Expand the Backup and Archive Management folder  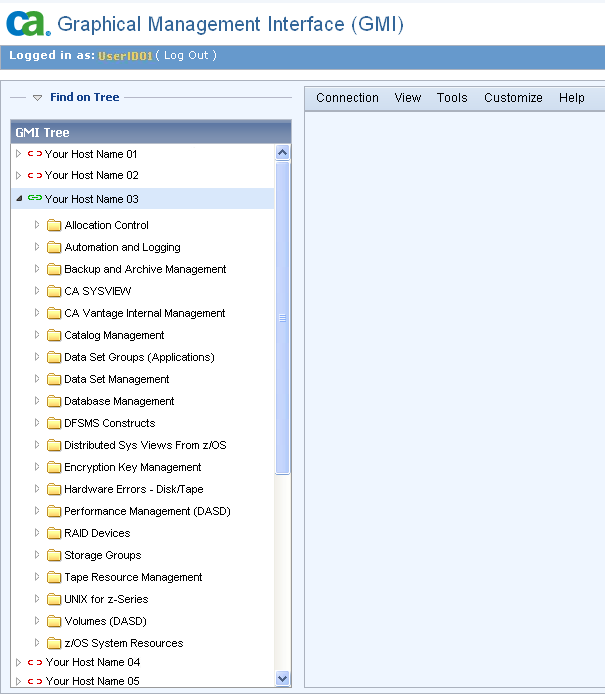[x=38, y=269]
